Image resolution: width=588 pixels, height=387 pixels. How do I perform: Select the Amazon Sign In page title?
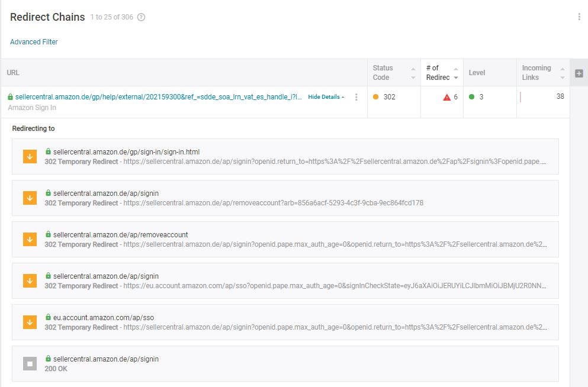point(32,108)
